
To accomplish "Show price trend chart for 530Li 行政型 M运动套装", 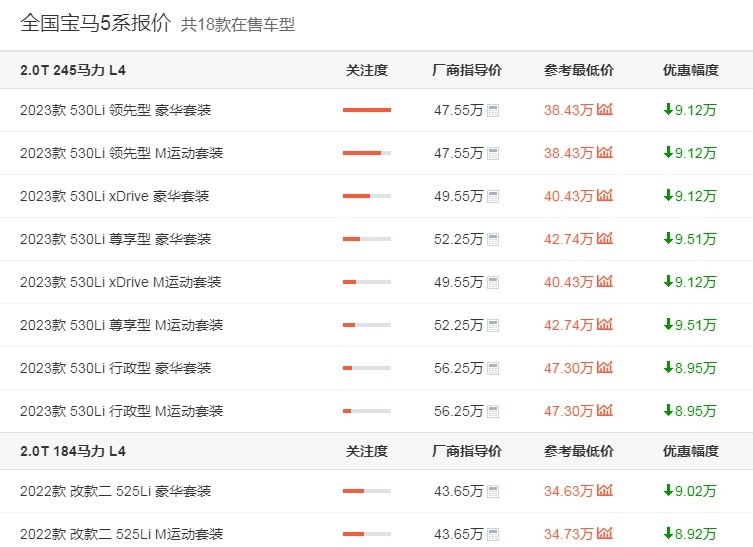I will (605, 410).
